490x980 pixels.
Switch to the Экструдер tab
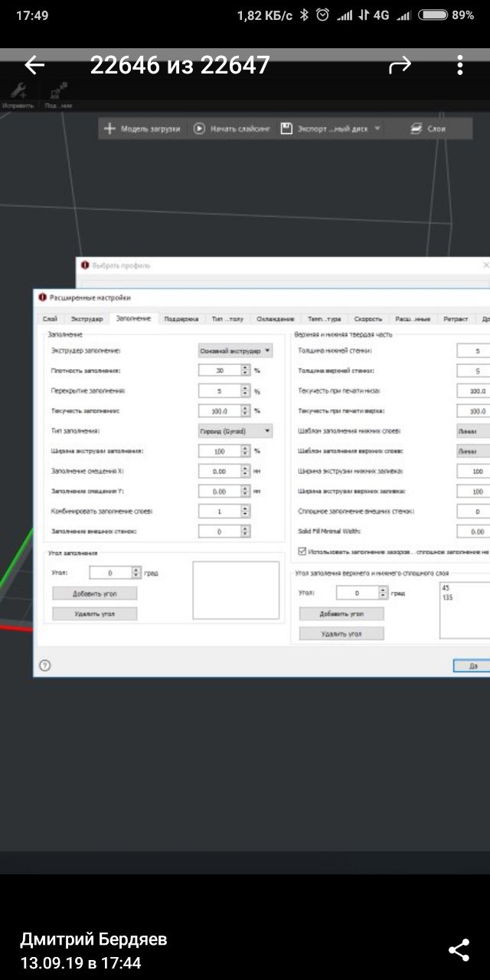(x=87, y=318)
